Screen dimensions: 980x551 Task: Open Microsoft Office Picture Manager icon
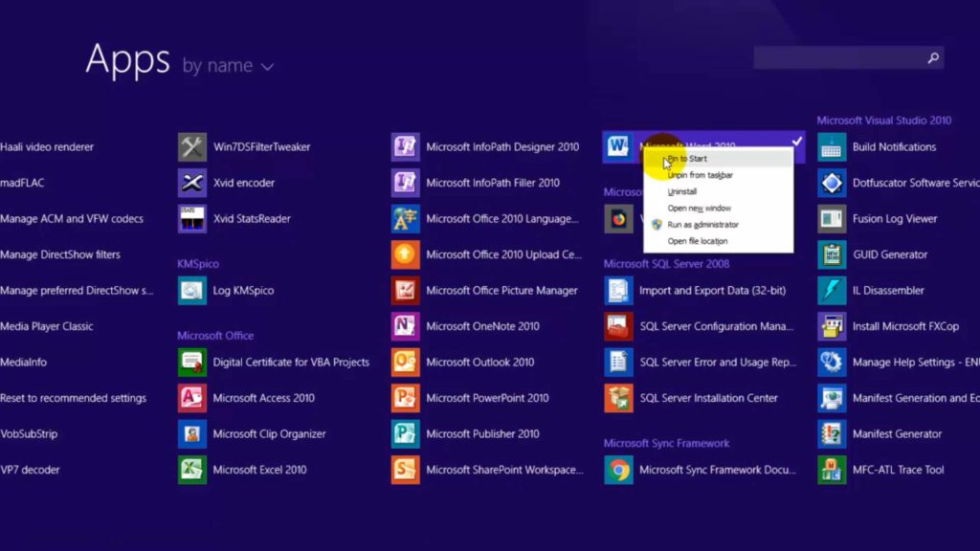pos(406,291)
